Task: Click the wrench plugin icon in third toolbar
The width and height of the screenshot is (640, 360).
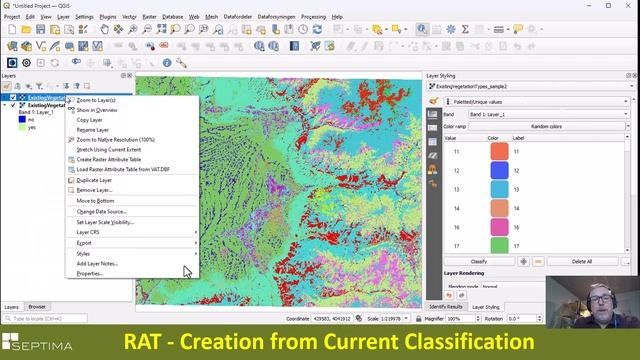Action: click(x=181, y=63)
